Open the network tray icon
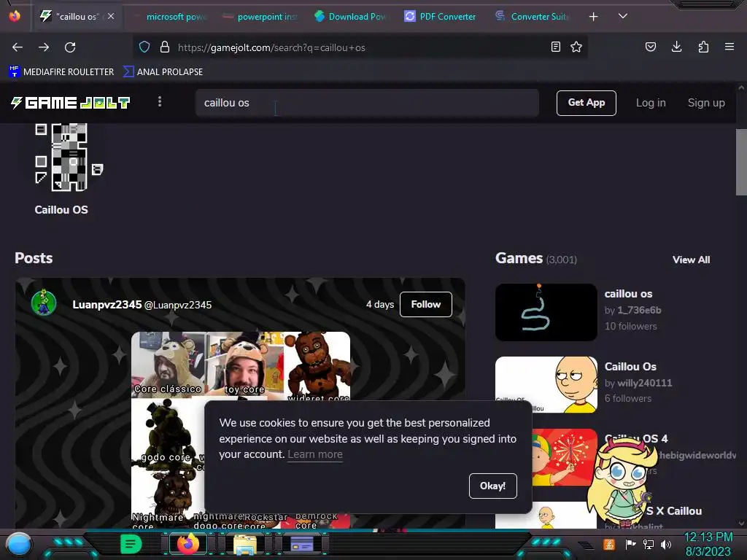 [x=648, y=544]
